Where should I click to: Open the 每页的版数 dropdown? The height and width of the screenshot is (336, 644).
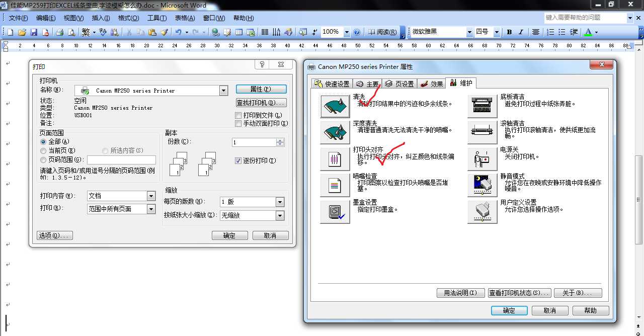pos(280,202)
